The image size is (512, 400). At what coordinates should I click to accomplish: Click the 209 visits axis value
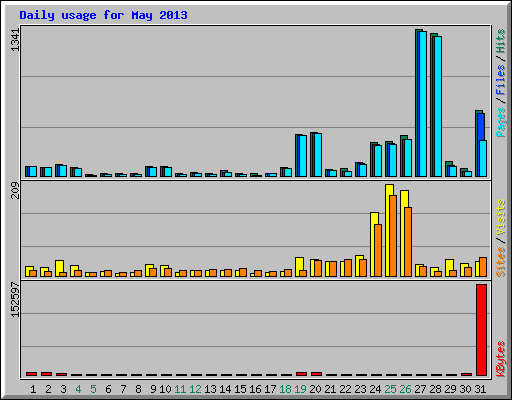[15, 190]
